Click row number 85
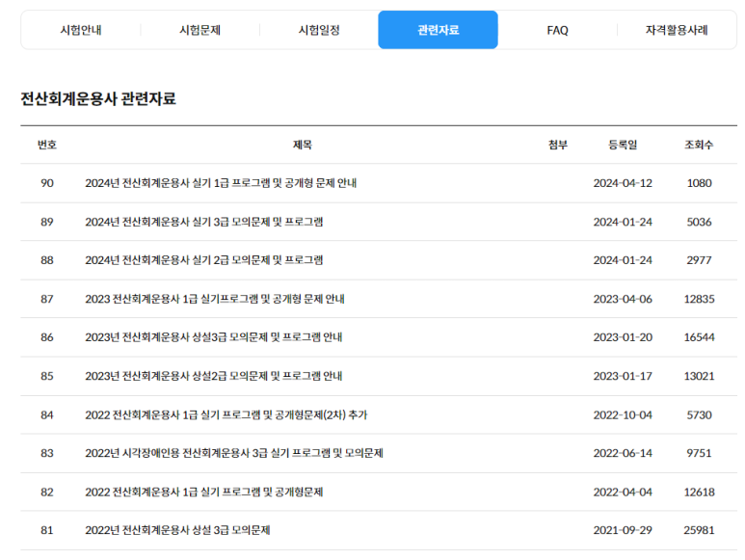 tap(47, 376)
